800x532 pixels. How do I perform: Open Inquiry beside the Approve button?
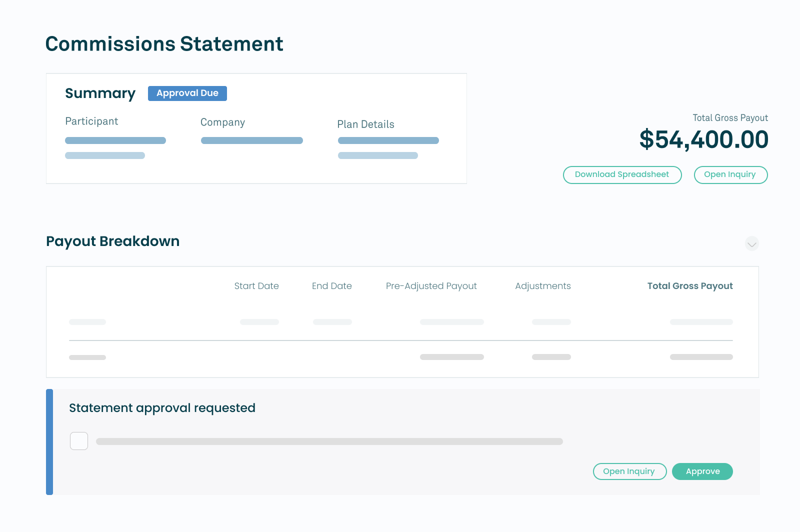[629, 471]
